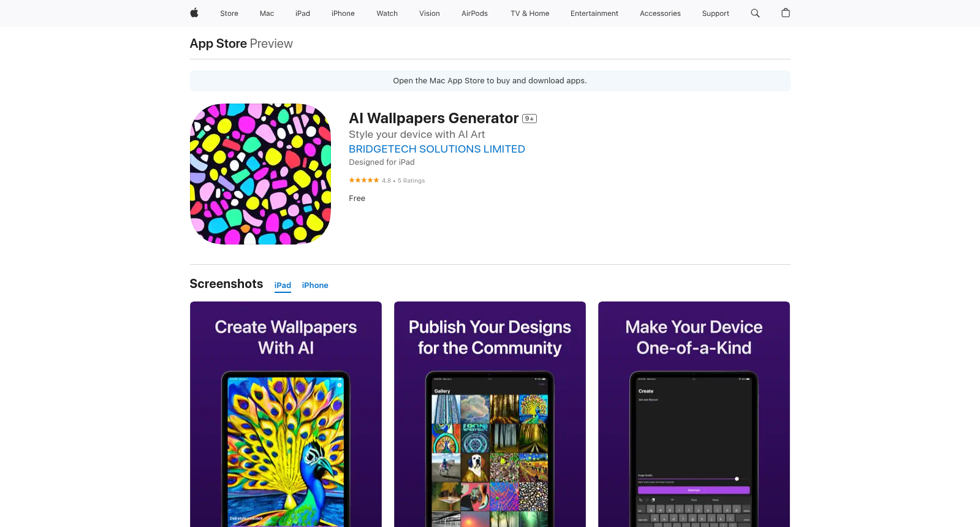Open the Support navigation link

coord(715,13)
